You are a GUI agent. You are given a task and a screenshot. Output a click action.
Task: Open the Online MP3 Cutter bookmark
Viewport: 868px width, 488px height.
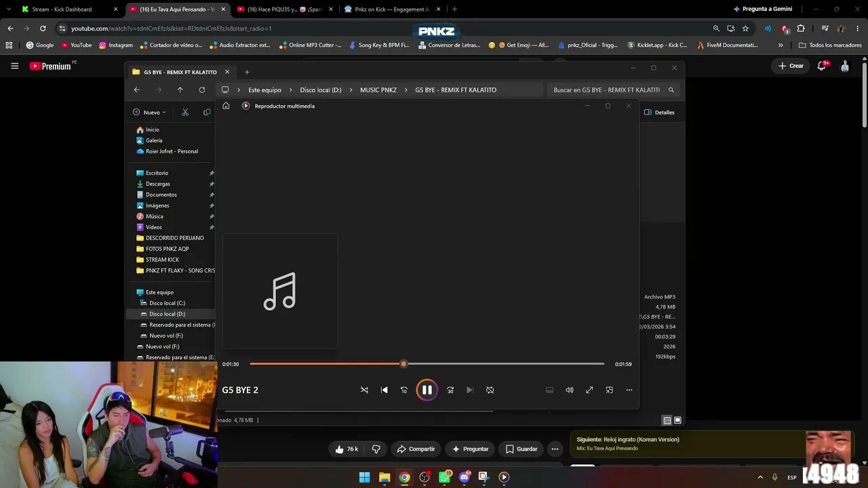pos(311,45)
